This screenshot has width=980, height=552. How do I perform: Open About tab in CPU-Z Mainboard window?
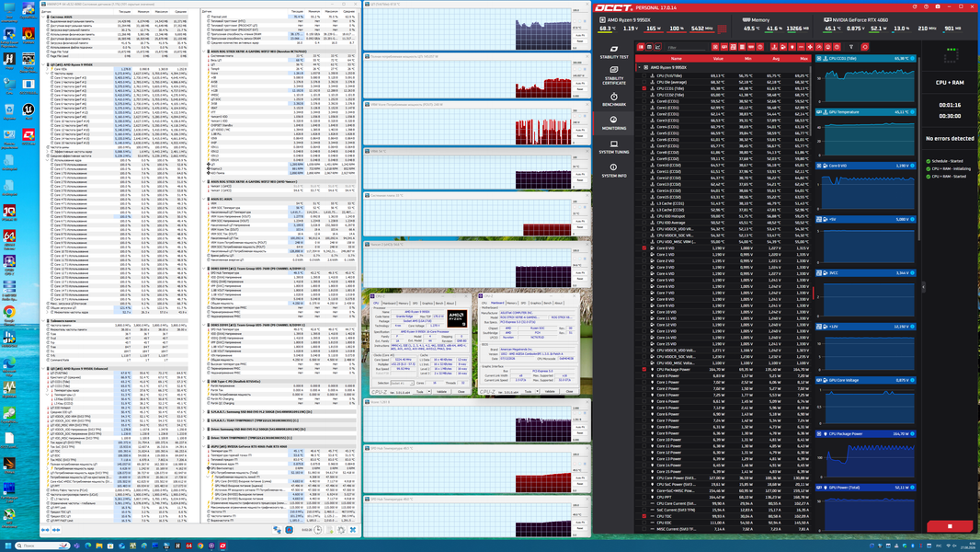coord(559,304)
